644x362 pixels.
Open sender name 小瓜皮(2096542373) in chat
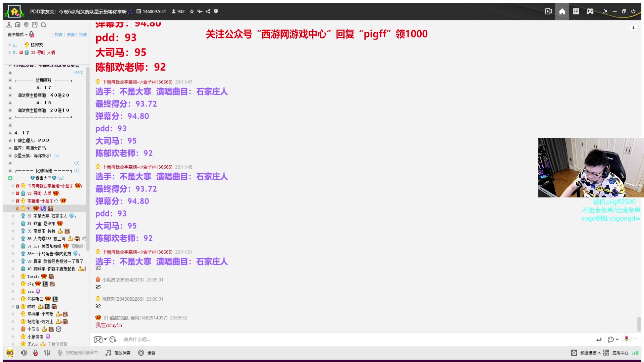[x=123, y=280]
